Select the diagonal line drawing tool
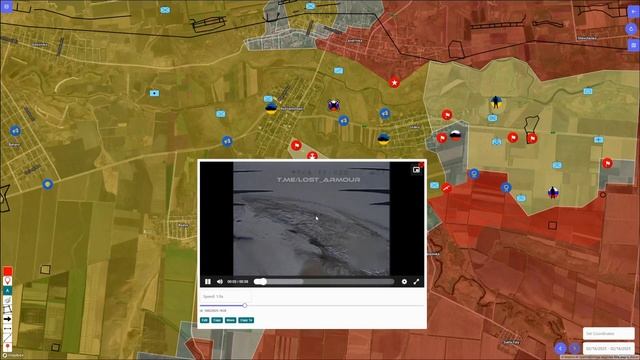The height and width of the screenshot is (360, 640). (8, 338)
